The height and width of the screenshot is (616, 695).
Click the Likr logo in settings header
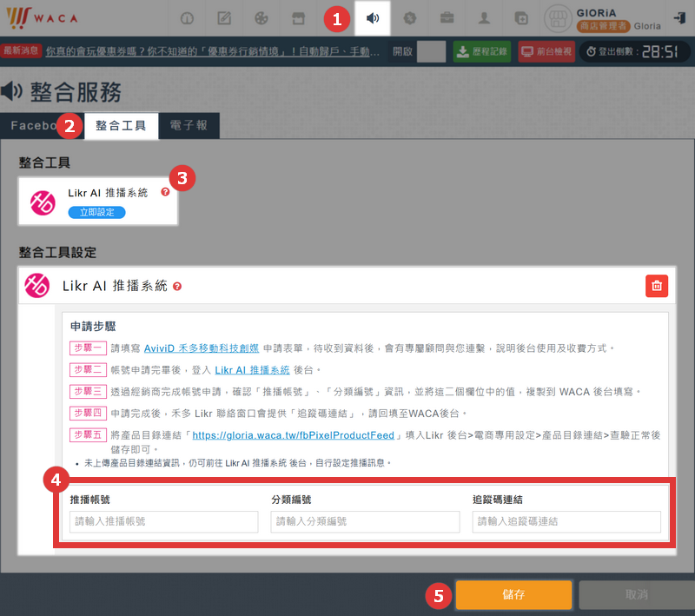(37, 285)
